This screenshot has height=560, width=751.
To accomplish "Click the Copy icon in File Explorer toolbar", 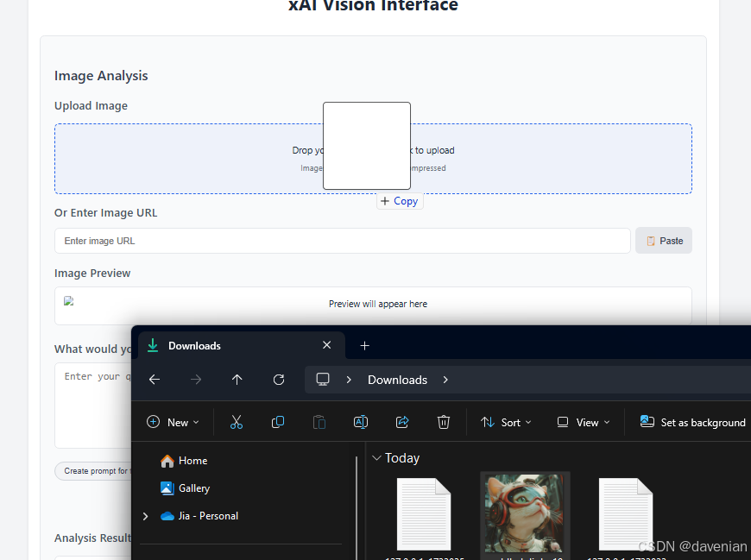I will point(278,422).
